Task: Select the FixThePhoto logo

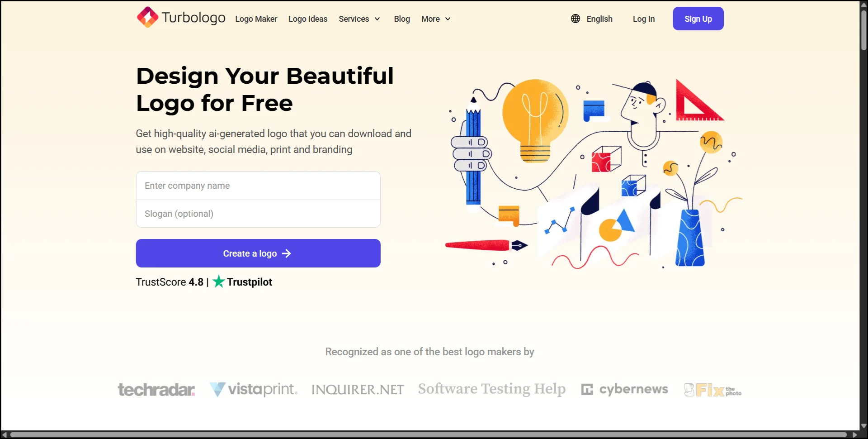Action: (x=712, y=390)
